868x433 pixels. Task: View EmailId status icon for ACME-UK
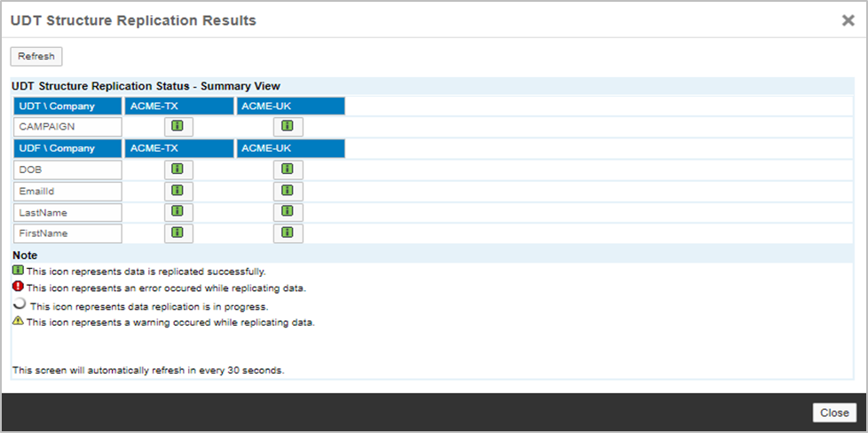(x=288, y=191)
